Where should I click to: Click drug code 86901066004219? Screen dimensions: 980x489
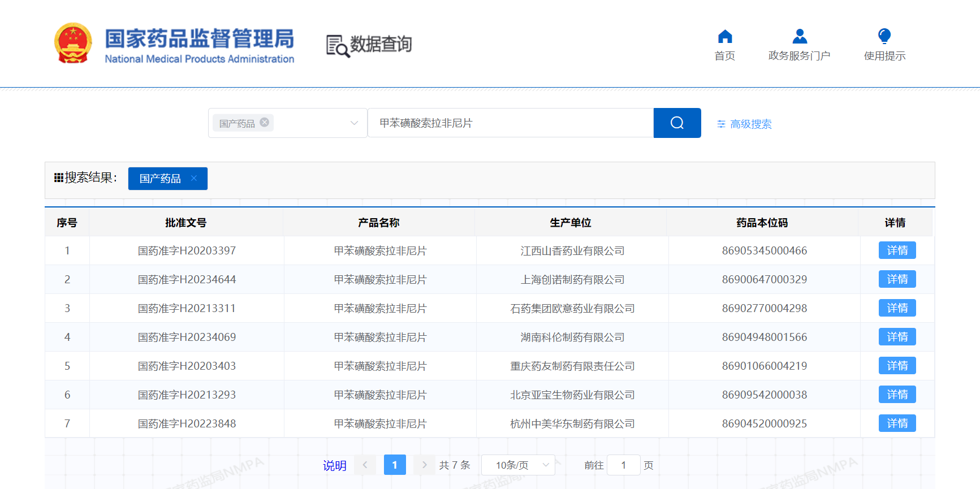pyautogui.click(x=765, y=366)
